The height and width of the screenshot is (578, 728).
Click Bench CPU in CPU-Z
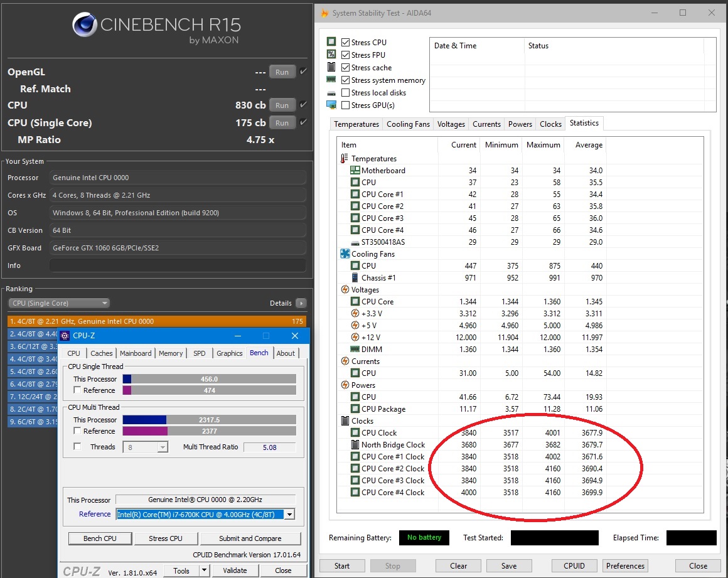[100, 538]
